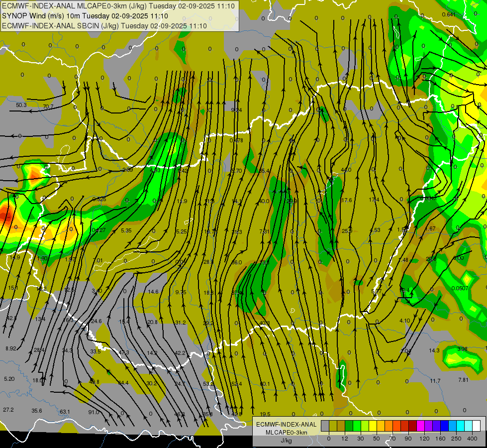Click the map value 0.641
Screen dimensions: 487x448
(x=449, y=14)
